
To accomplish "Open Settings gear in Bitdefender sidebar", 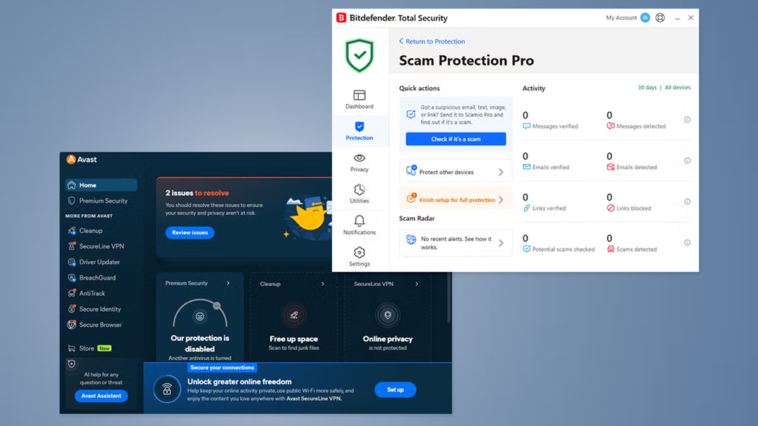I will (x=359, y=257).
